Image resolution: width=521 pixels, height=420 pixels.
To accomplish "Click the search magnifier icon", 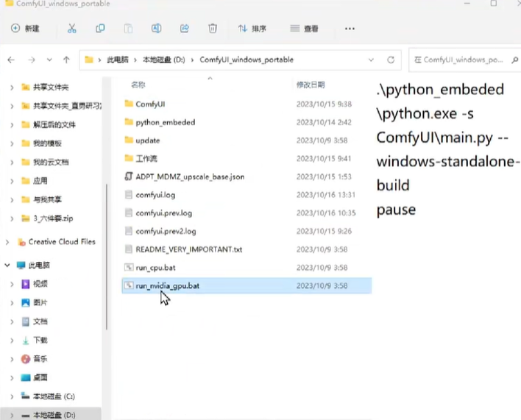I will tap(514, 60).
